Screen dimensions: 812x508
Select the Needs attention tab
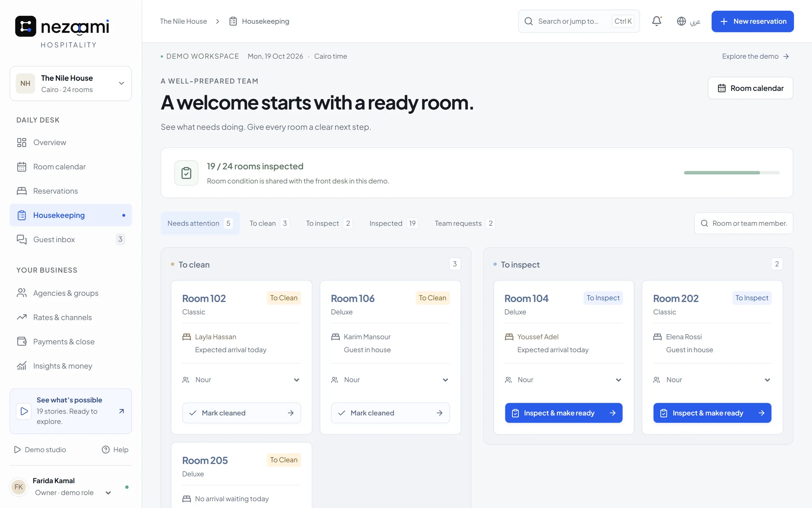(200, 223)
